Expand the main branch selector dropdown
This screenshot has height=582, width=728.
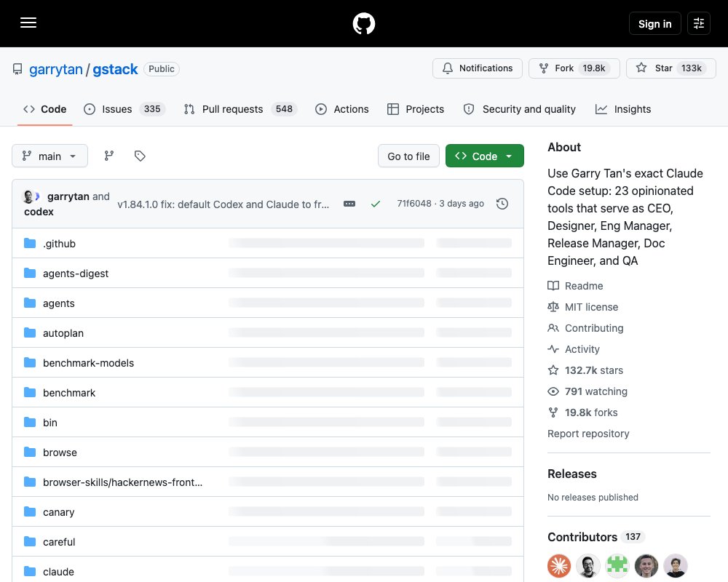(x=50, y=156)
